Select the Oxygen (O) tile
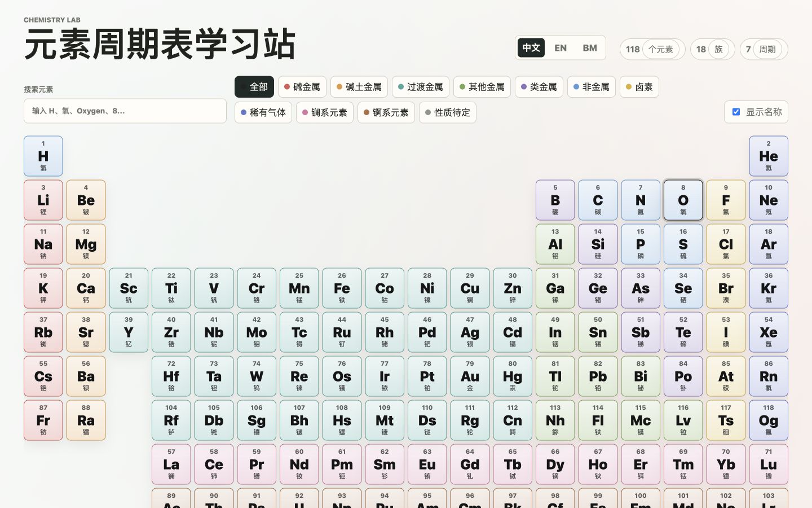Image resolution: width=812 pixels, height=508 pixels. point(683,200)
